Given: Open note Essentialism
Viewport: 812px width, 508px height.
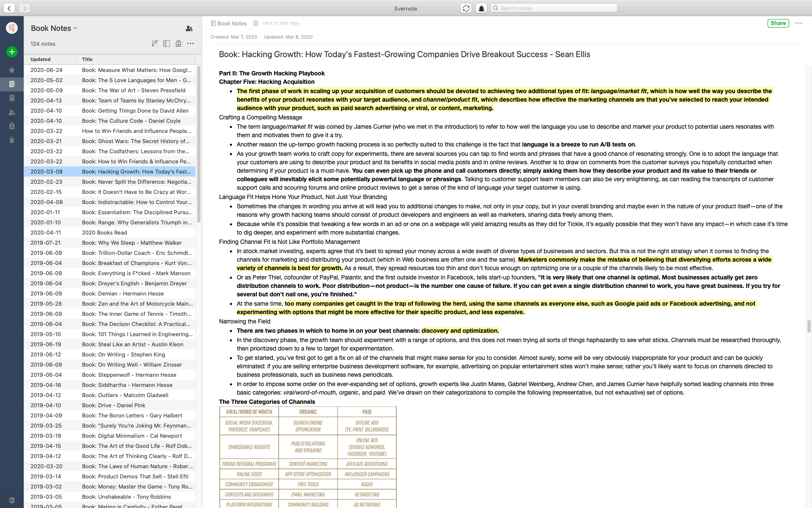Looking at the screenshot, I should (110, 212).
